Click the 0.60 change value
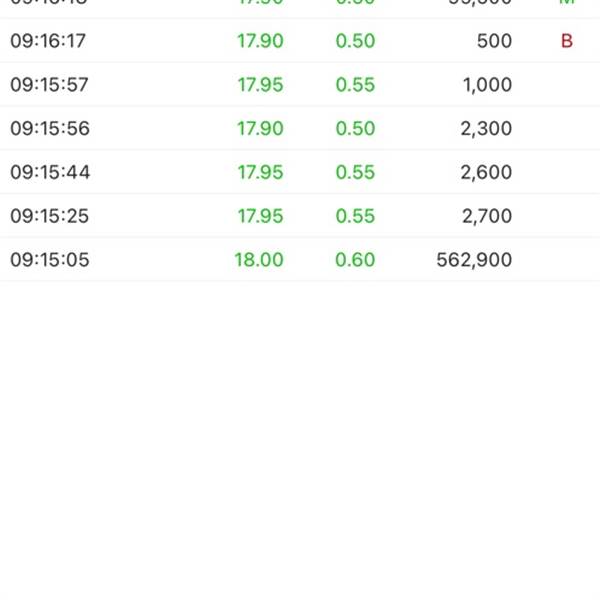The height and width of the screenshot is (600, 600). click(355, 260)
